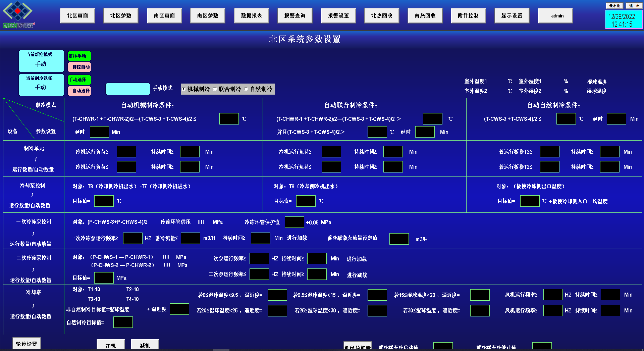Image resolution: width=644 pixels, height=351 pixels.
Task: Select the 机械制冷 radio option
Action: (184, 89)
